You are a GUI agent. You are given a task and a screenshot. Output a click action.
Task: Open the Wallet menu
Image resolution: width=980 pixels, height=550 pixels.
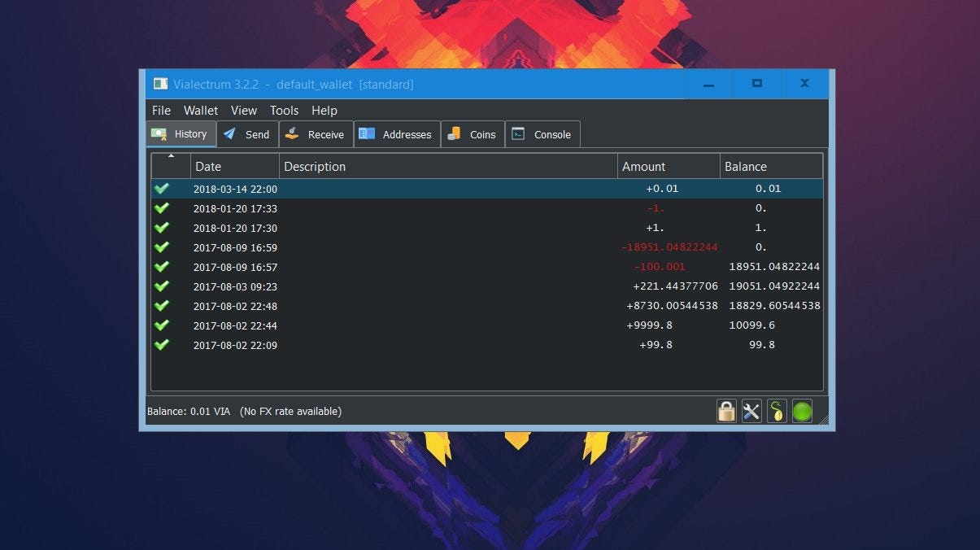click(201, 111)
